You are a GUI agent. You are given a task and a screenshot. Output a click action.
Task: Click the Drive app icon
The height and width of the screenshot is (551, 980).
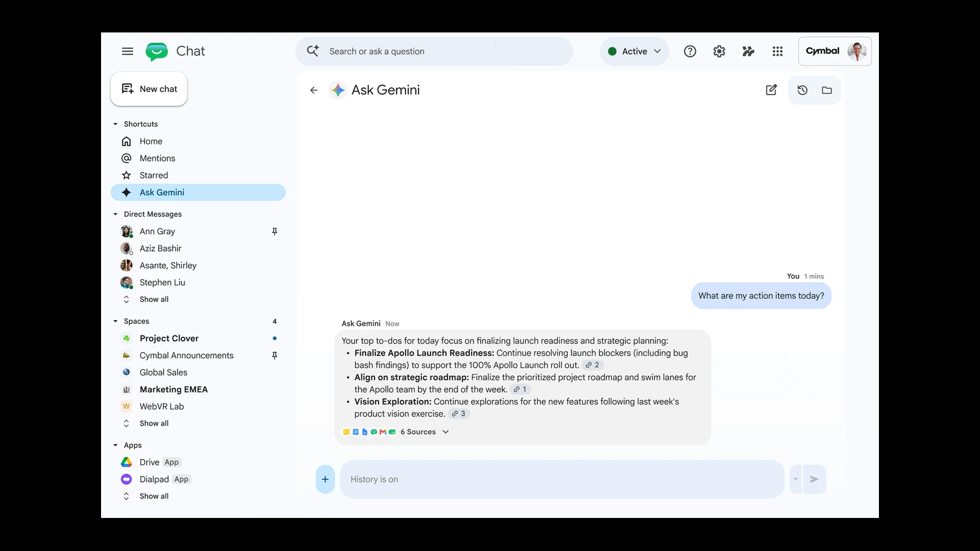[x=127, y=462]
